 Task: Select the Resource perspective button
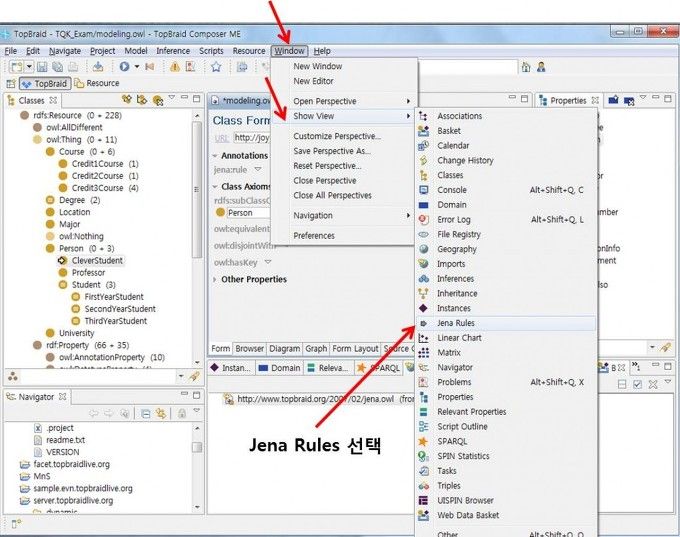[97, 83]
